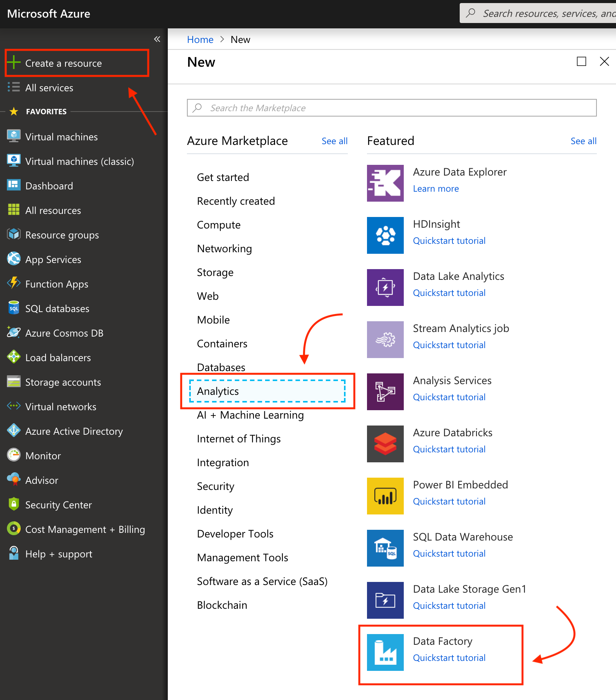This screenshot has width=616, height=700.
Task: Open Azure Active Directory icon
Action: (x=14, y=431)
